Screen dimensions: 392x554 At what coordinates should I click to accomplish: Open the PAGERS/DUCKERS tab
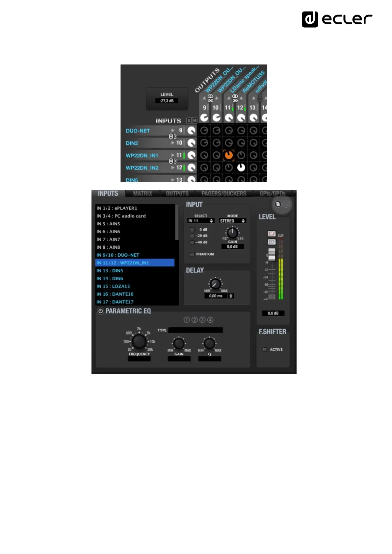[224, 194]
